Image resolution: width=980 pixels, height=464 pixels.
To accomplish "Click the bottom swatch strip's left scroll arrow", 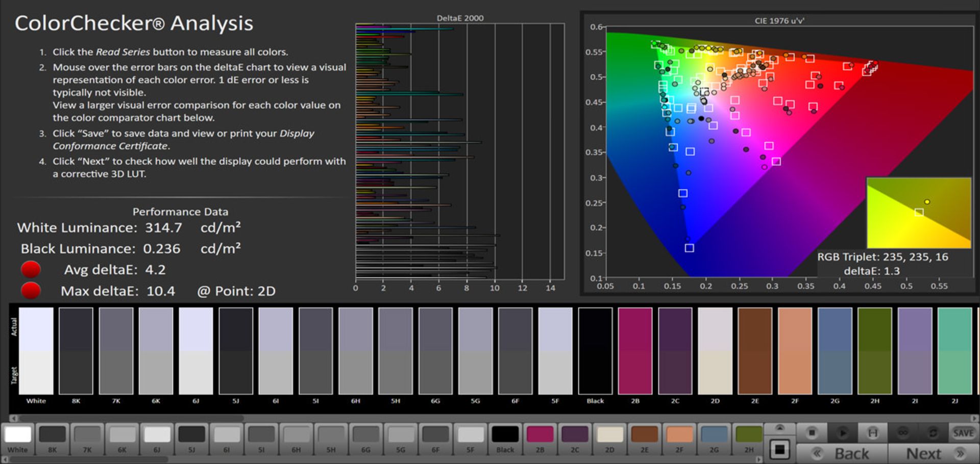I will coord(5,459).
